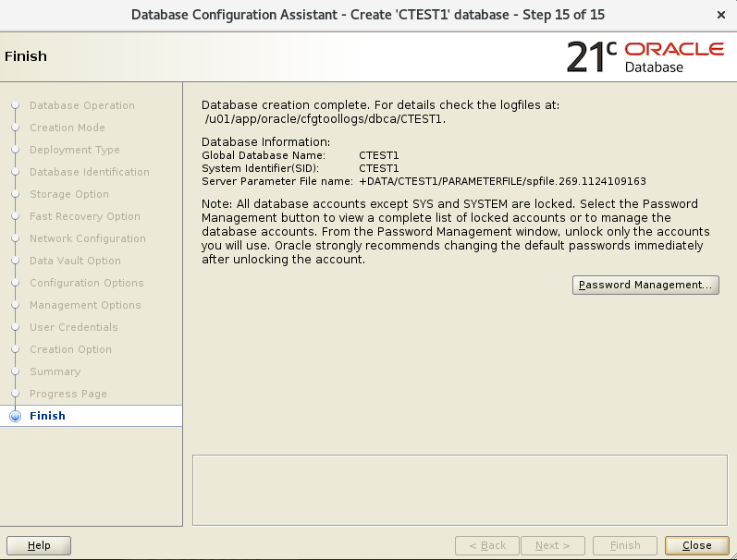Click the disabled Next button

tap(553, 545)
